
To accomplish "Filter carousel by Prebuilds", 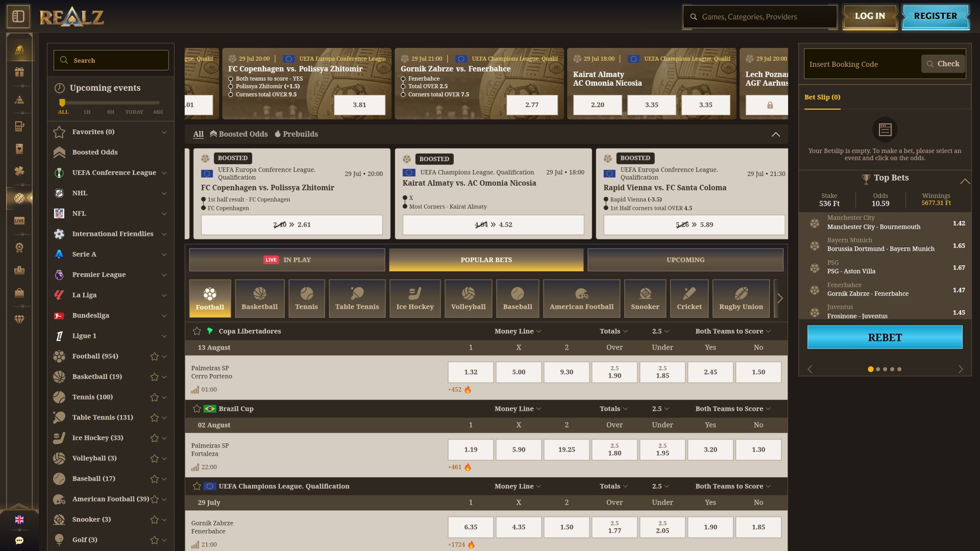I will point(296,134).
